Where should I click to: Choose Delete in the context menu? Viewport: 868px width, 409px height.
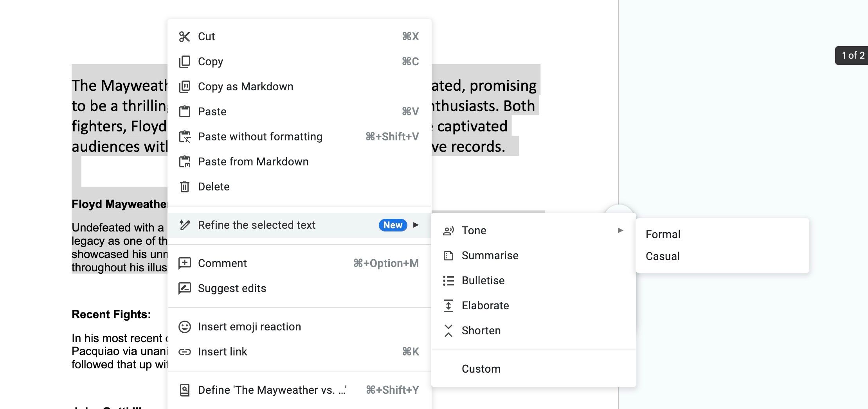click(x=299, y=187)
